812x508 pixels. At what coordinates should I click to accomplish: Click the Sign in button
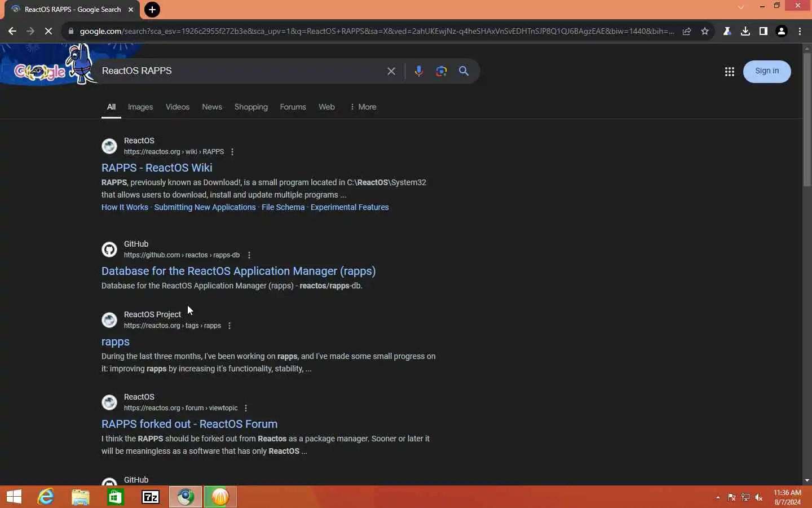tap(767, 71)
